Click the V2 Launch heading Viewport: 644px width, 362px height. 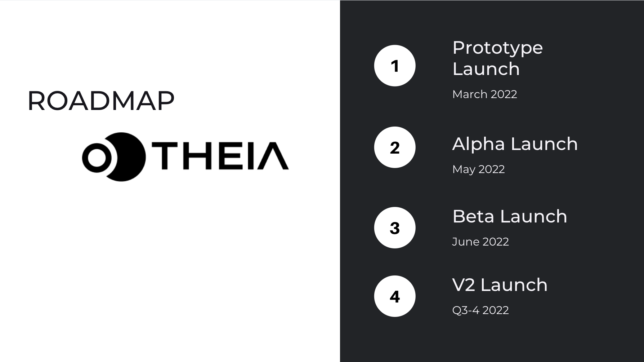tap(500, 285)
